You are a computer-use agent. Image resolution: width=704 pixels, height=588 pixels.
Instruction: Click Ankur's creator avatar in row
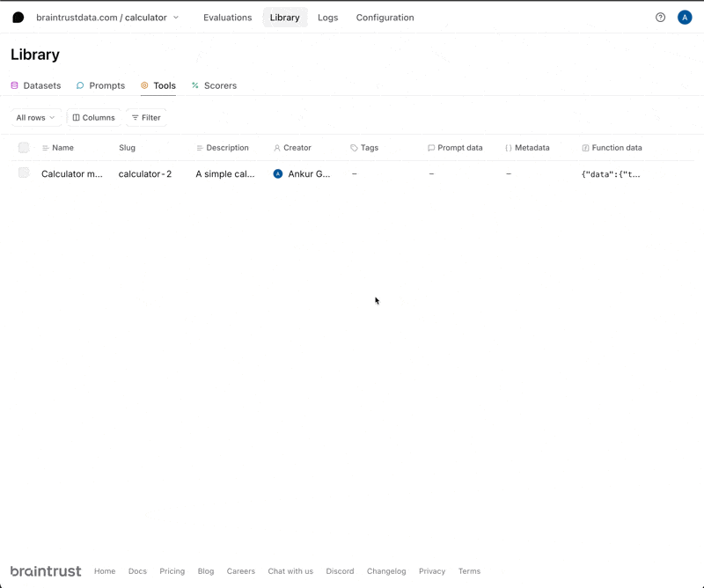[x=278, y=173]
